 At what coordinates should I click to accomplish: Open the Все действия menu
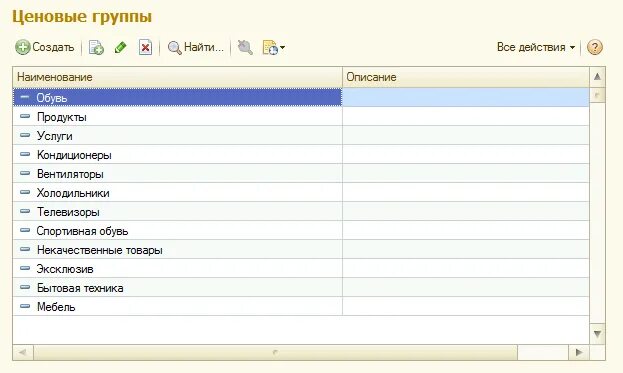point(536,47)
